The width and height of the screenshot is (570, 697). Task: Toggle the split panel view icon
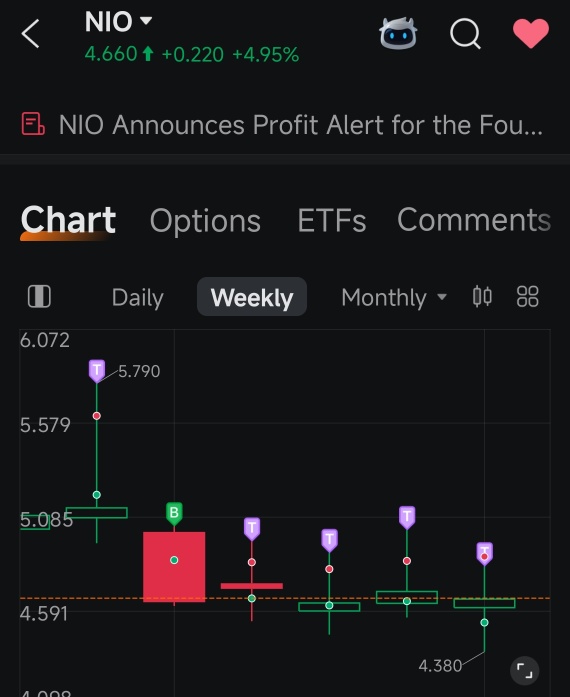39,296
